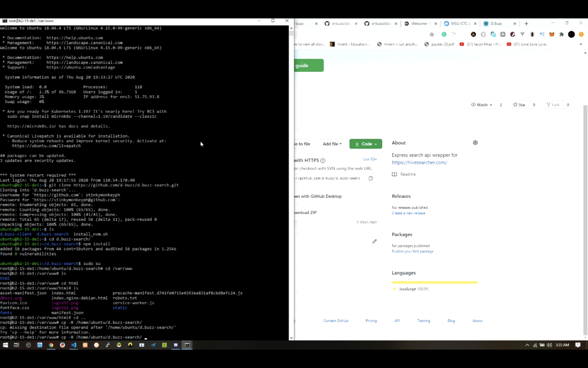The image size is (588, 368).
Task: Open the About section settings gear
Action: point(475,143)
